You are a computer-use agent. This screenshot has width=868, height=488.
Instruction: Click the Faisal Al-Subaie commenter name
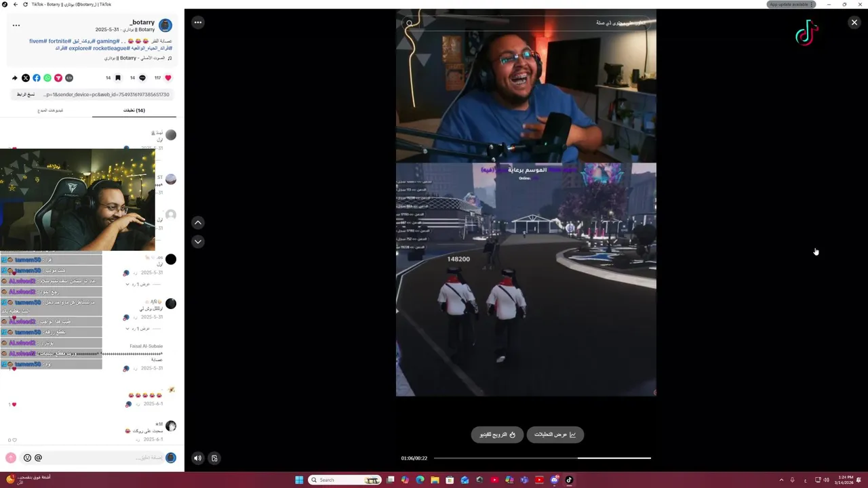(x=146, y=346)
